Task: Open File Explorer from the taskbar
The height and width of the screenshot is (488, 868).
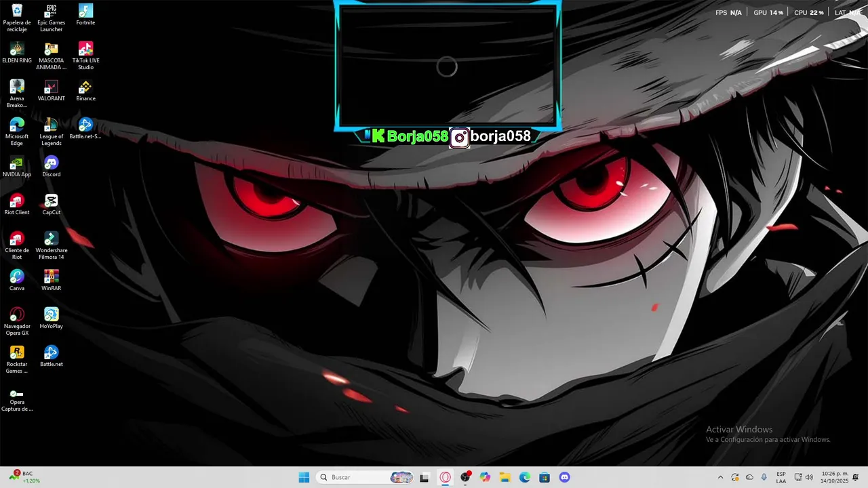Action: coord(505,477)
